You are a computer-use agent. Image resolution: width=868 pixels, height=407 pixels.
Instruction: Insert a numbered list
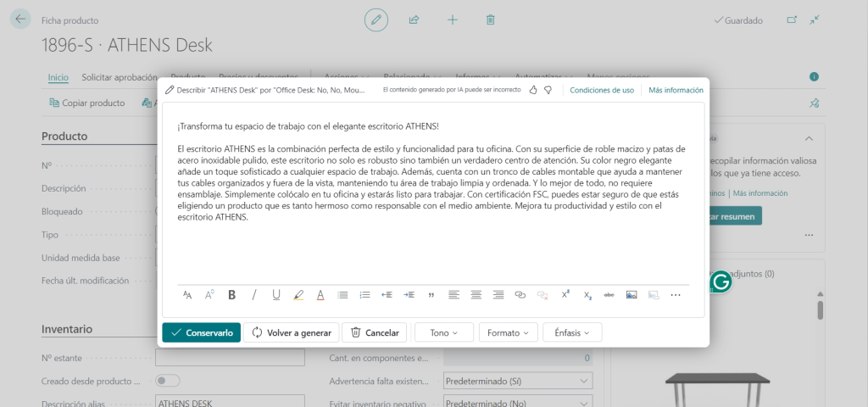click(364, 295)
